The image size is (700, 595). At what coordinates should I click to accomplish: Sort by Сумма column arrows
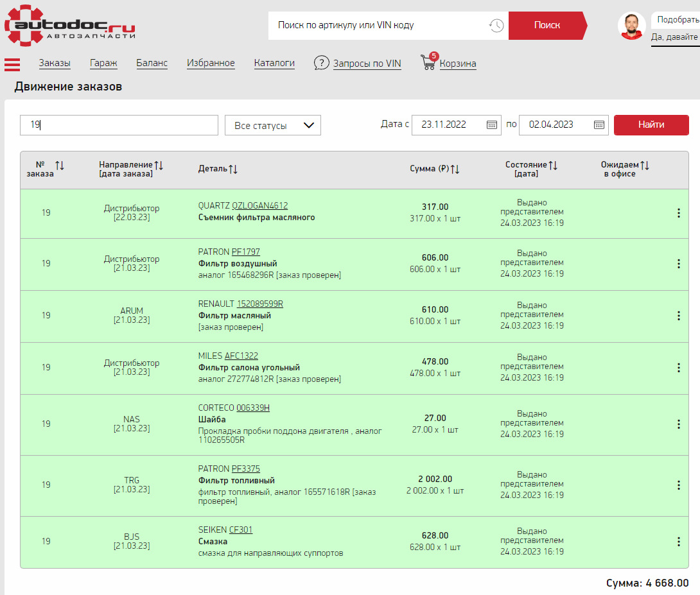pyautogui.click(x=455, y=169)
